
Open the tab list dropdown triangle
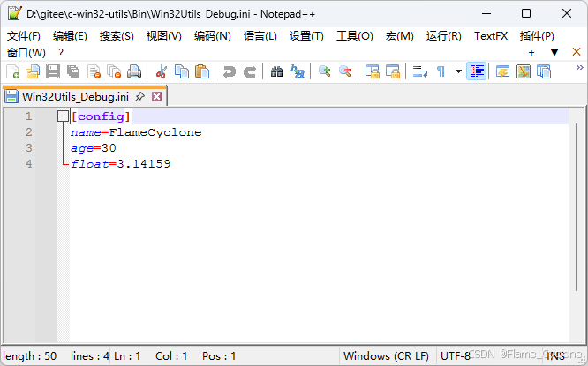tap(554, 53)
